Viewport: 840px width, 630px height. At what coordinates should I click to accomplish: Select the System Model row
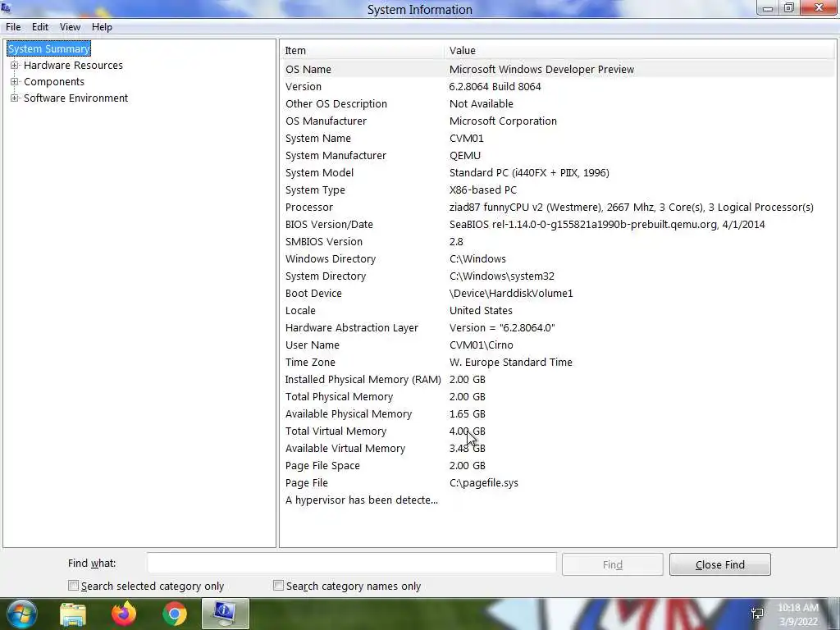coord(558,172)
